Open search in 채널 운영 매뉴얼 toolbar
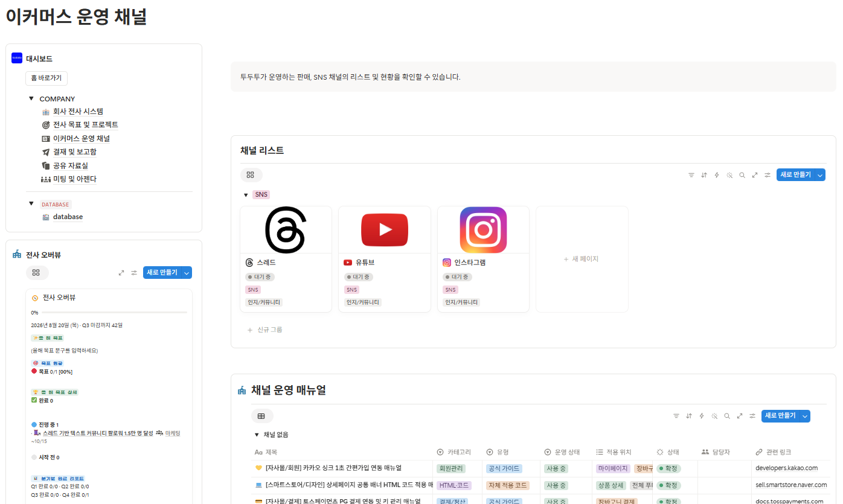Image resolution: width=843 pixels, height=504 pixels. [x=727, y=416]
